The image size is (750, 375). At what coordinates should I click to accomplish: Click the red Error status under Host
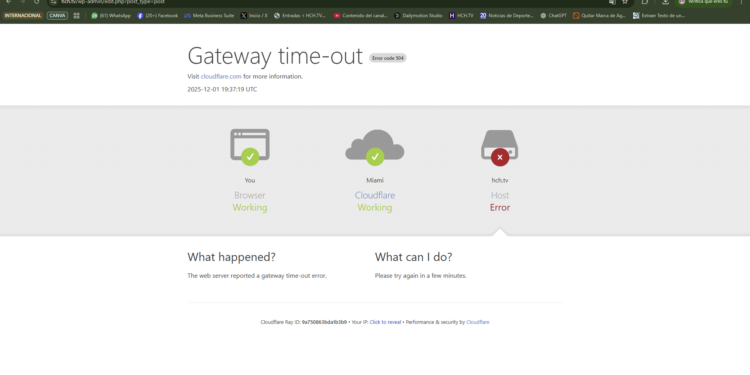[500, 208]
